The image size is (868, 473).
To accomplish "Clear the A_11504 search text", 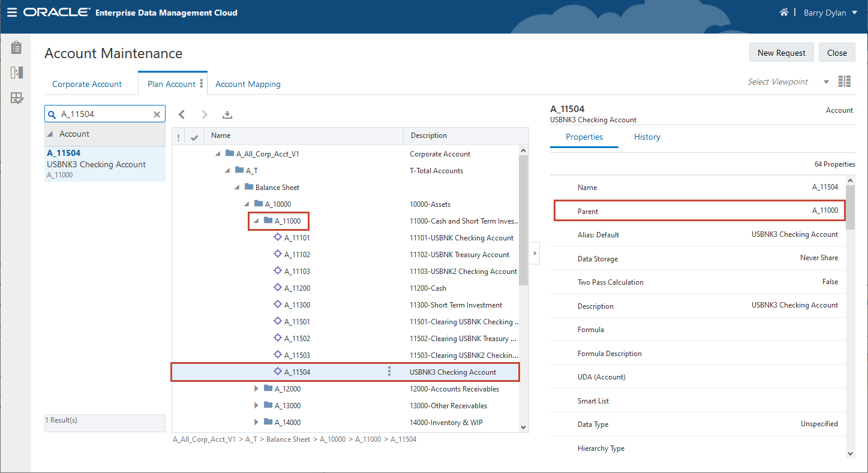I will coord(157,115).
